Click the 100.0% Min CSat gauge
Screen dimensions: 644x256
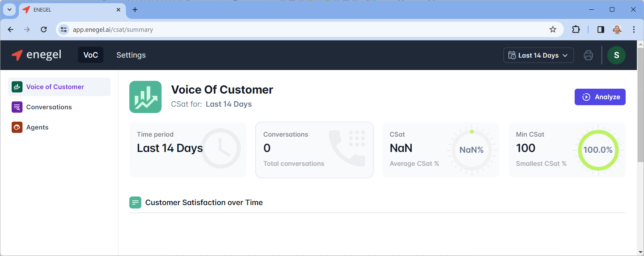click(x=598, y=150)
